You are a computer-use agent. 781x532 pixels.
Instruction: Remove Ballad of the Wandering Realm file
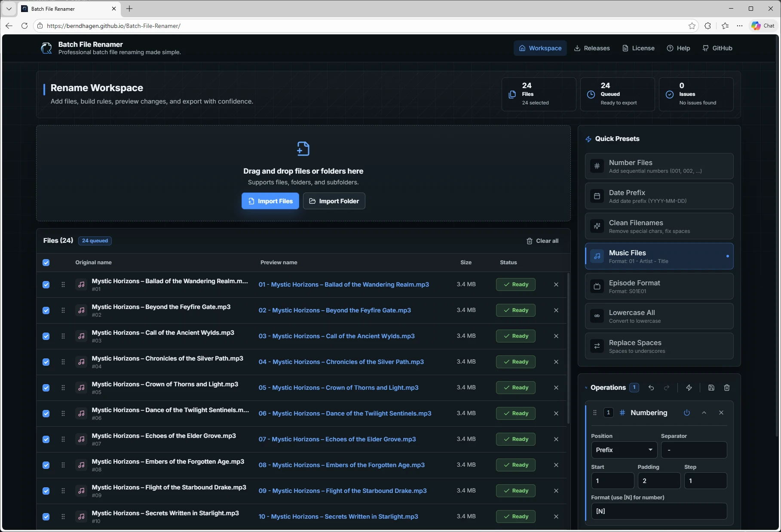[556, 284]
